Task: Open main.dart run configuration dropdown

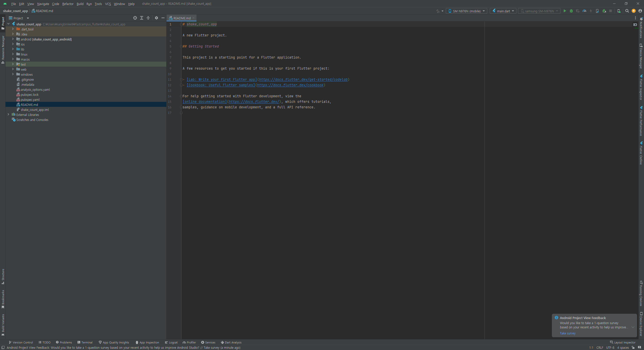Action: coord(503,11)
